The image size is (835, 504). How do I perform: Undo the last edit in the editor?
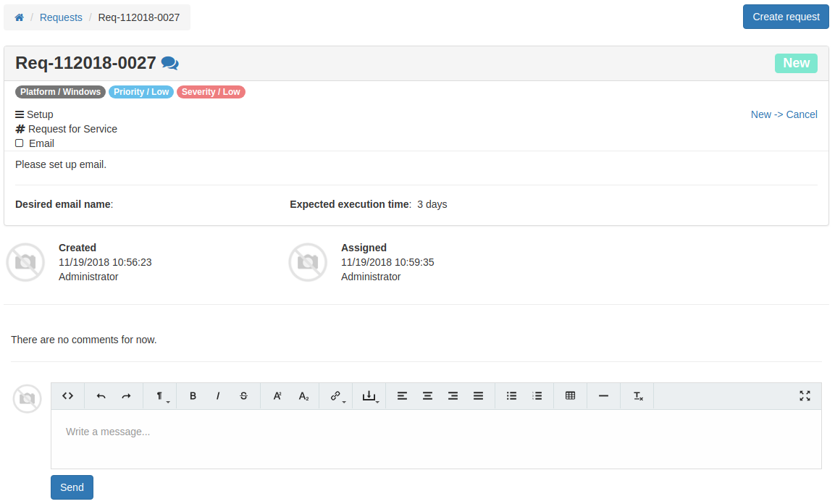pyautogui.click(x=101, y=396)
